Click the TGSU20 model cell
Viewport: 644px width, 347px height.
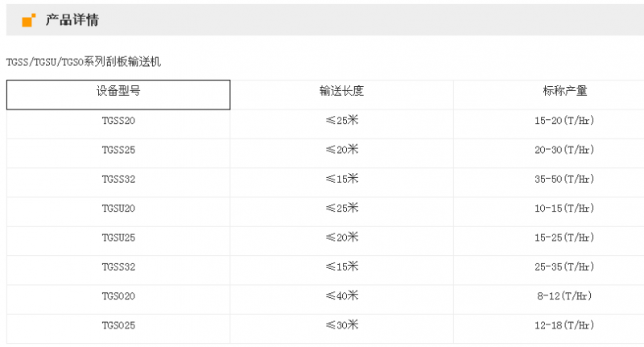pos(118,212)
